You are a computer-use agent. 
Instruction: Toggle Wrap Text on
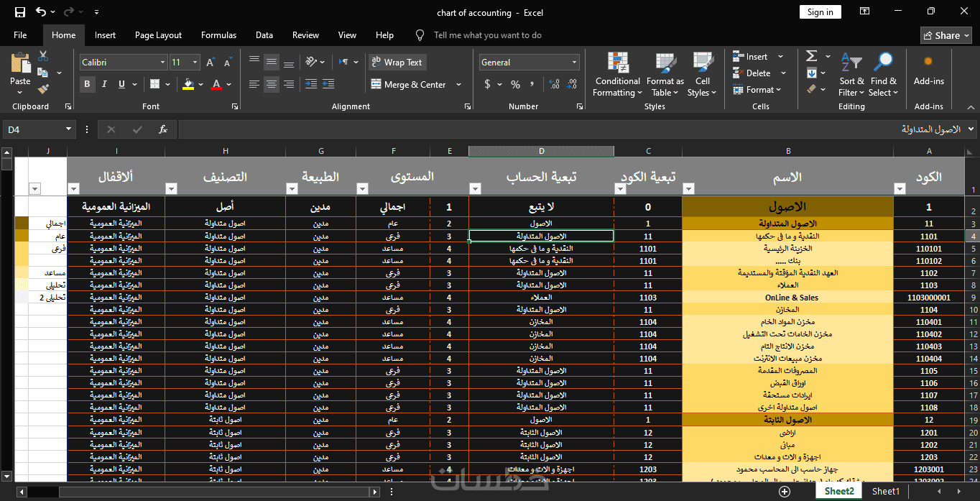tap(397, 63)
